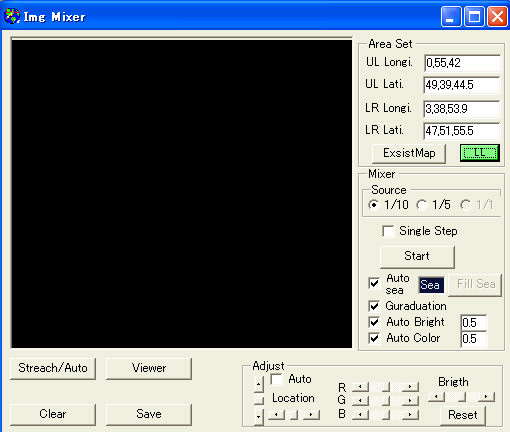This screenshot has width=510, height=432.
Task: Click the Location vertical up arrow
Action: (258, 384)
